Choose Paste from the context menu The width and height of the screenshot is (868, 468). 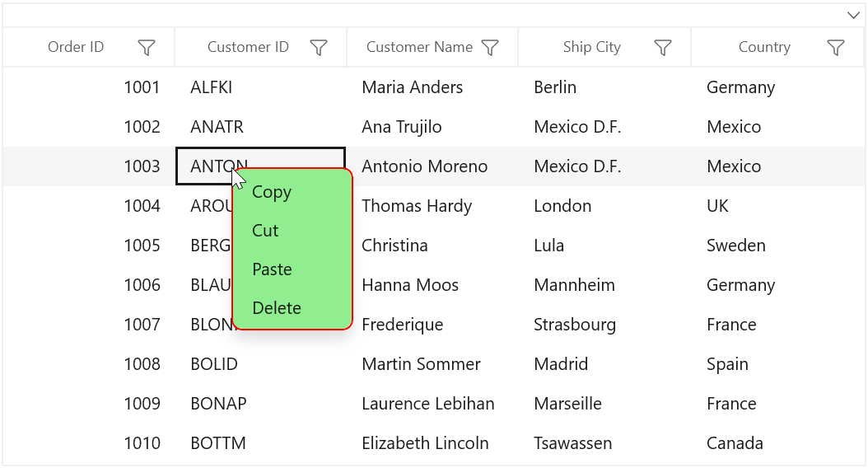pos(292,269)
